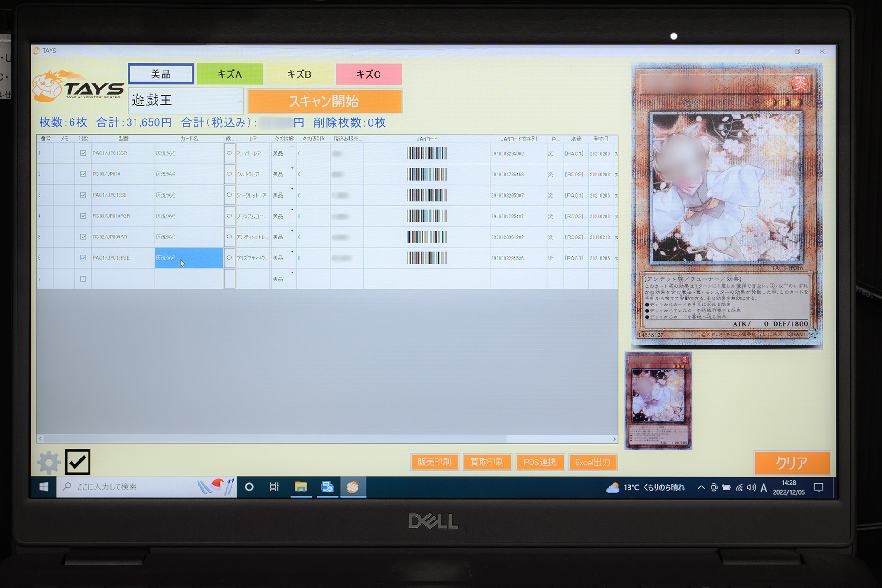Select the 美品 condition tab

pos(161,74)
